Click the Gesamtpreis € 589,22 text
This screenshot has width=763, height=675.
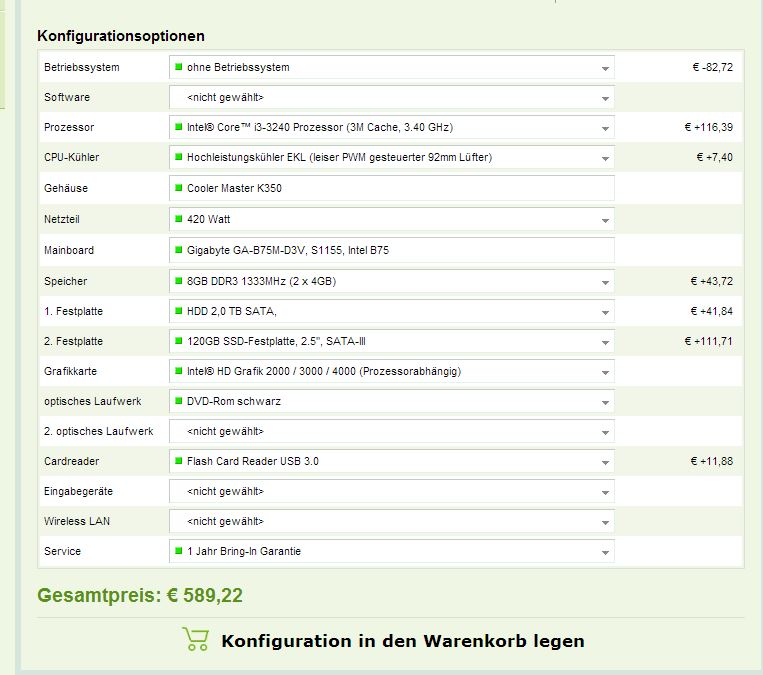140,596
